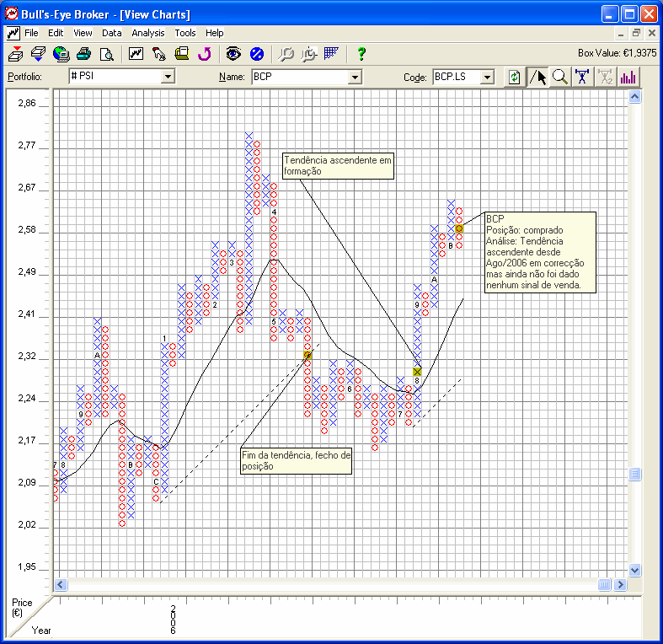Toggle the trendline draw pointer tool
This screenshot has height=644, width=663.
click(x=537, y=77)
